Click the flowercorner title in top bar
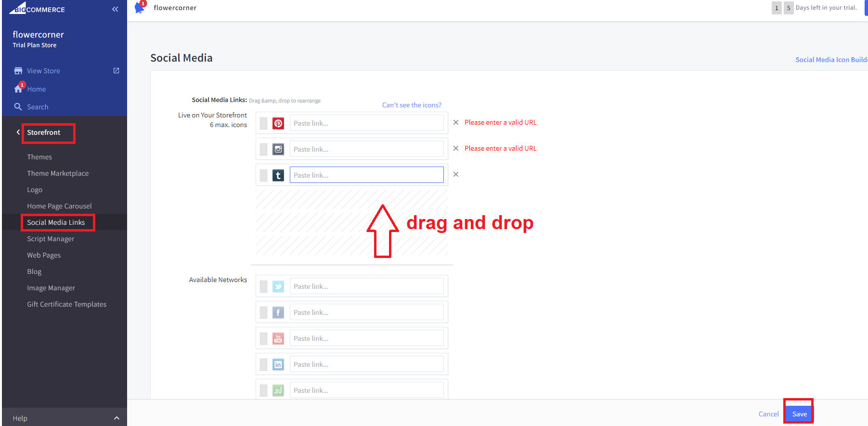The width and height of the screenshot is (868, 426). (175, 8)
